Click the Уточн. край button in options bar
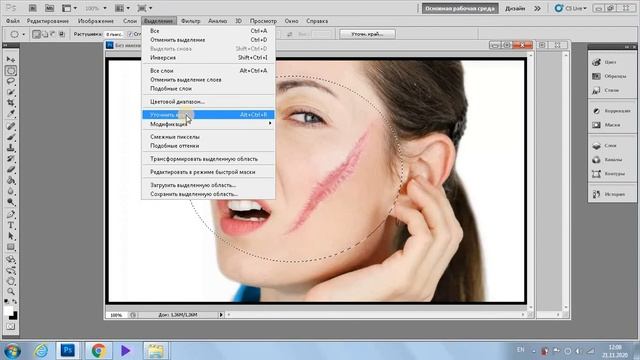 pyautogui.click(x=367, y=34)
